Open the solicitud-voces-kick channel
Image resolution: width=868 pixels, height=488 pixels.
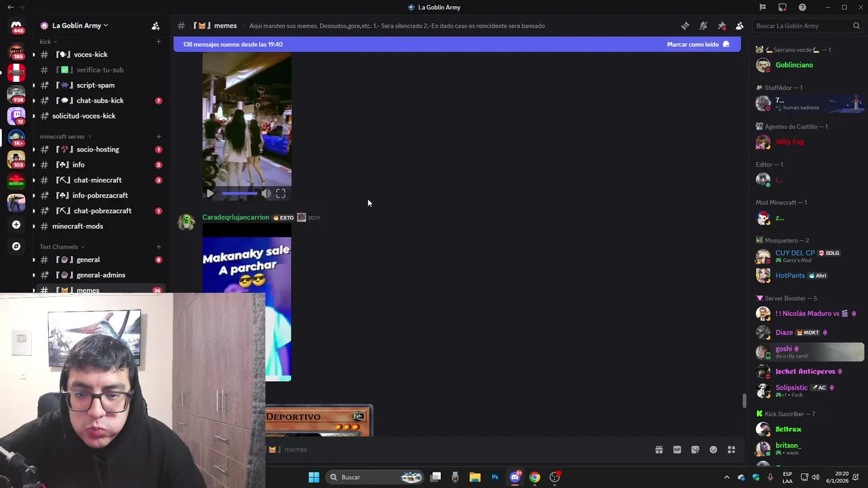tap(99, 116)
